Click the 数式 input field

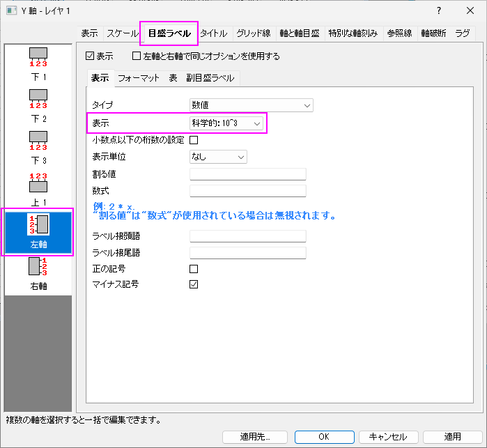pos(248,191)
